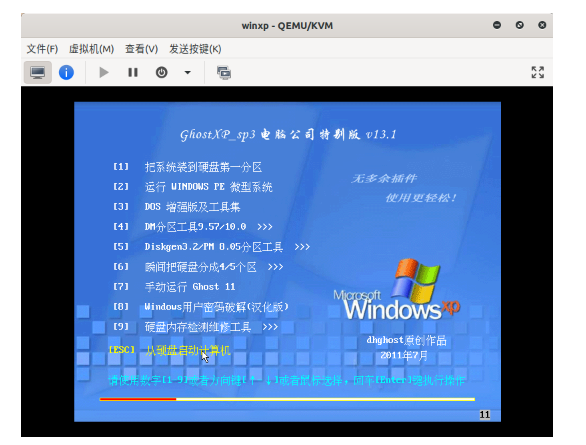Select option [7] manually run Ghost 11
This screenshot has width=586, height=445.
[x=174, y=287]
